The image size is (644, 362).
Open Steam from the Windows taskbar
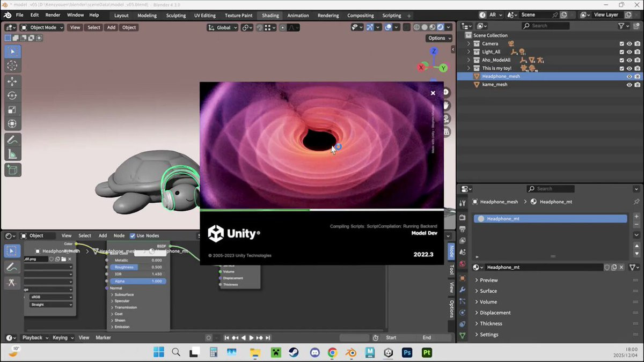(294, 352)
